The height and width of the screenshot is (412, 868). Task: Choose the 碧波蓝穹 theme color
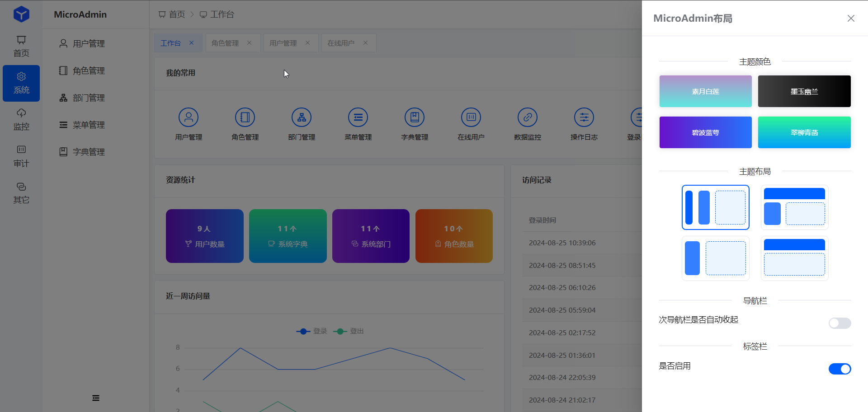click(x=705, y=132)
